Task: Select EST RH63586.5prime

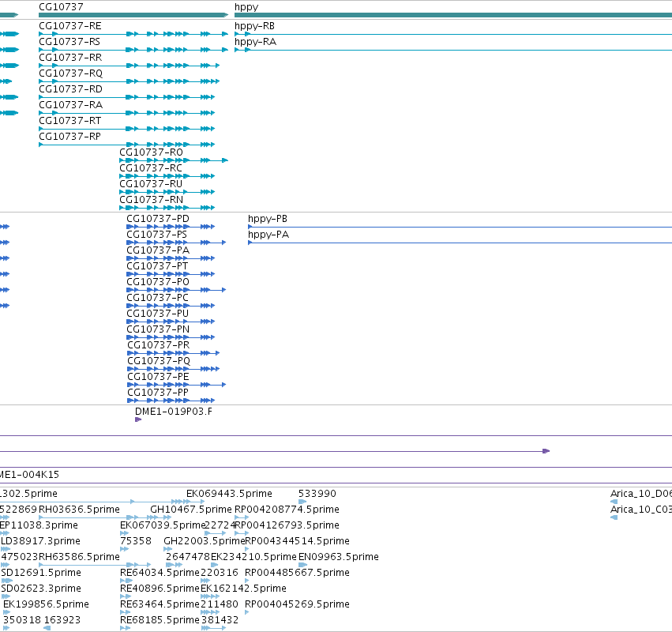Action: (79, 557)
